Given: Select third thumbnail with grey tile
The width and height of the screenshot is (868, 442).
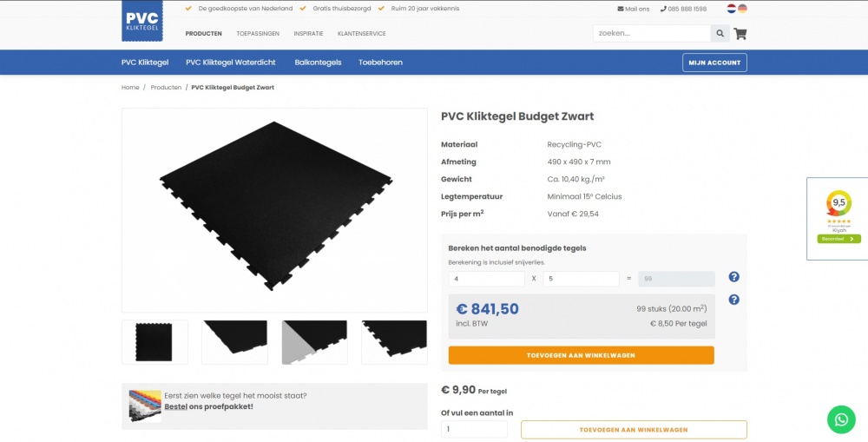Looking at the screenshot, I should (314, 342).
